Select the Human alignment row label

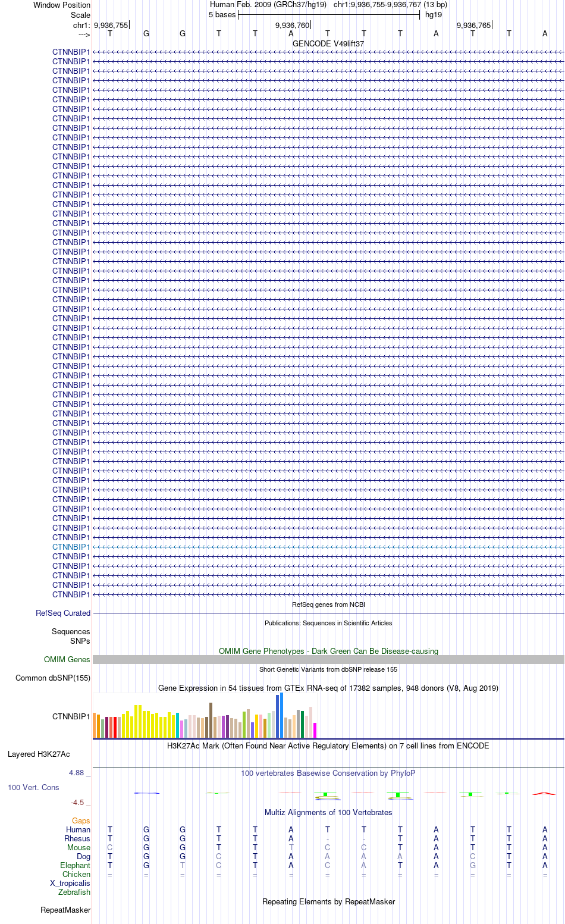pos(79,829)
